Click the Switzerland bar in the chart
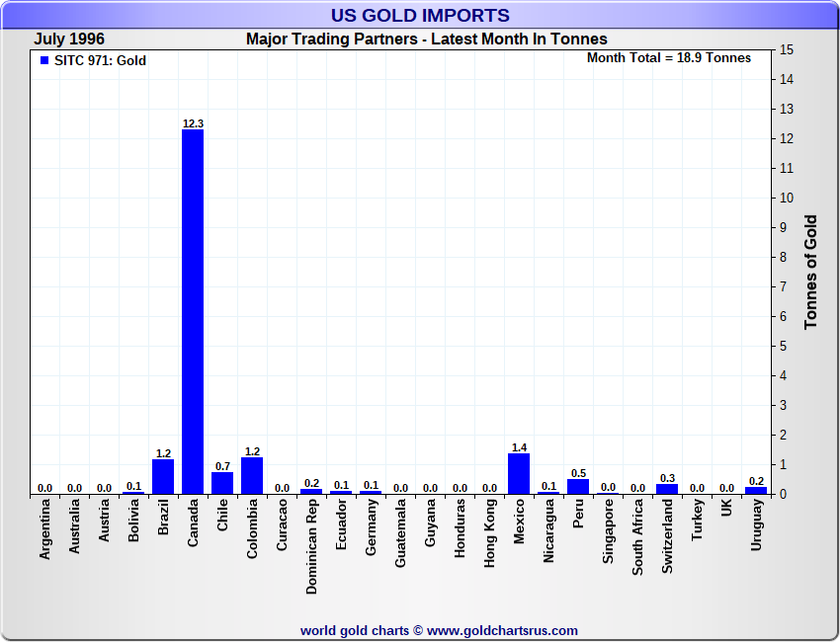The height and width of the screenshot is (642, 840). pyautogui.click(x=667, y=489)
